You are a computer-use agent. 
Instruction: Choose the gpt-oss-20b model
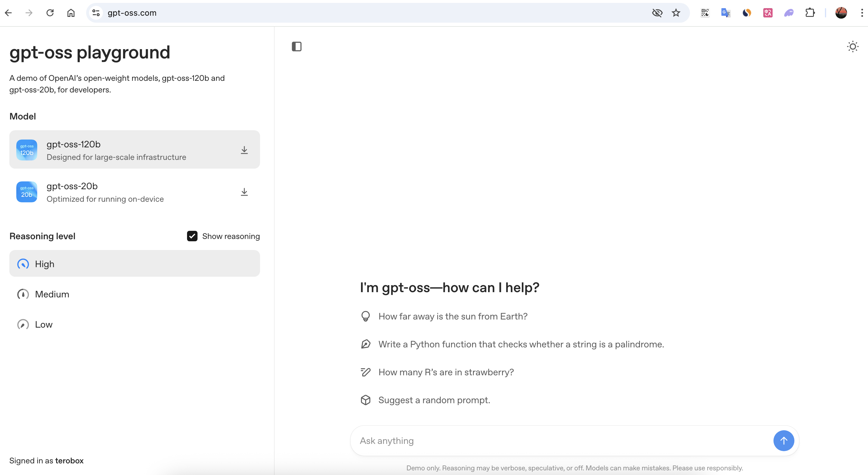134,192
